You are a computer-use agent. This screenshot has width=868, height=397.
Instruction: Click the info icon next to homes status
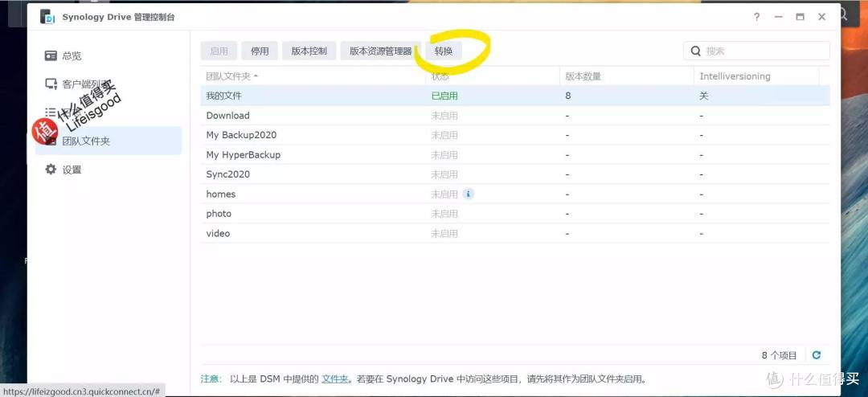[x=469, y=194]
